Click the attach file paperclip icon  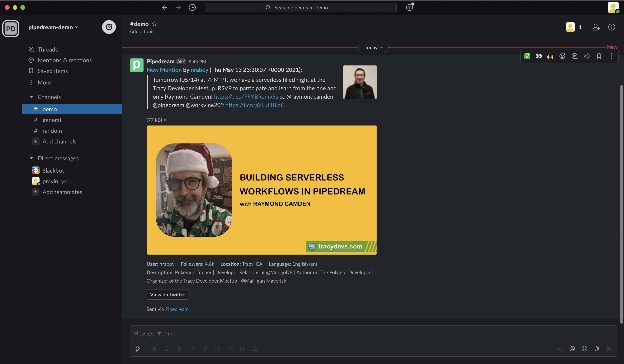(597, 349)
